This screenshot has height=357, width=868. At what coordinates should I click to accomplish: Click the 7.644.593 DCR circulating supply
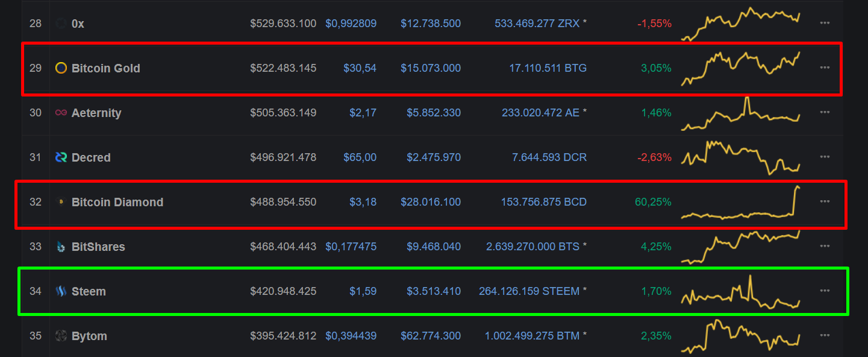pos(549,157)
